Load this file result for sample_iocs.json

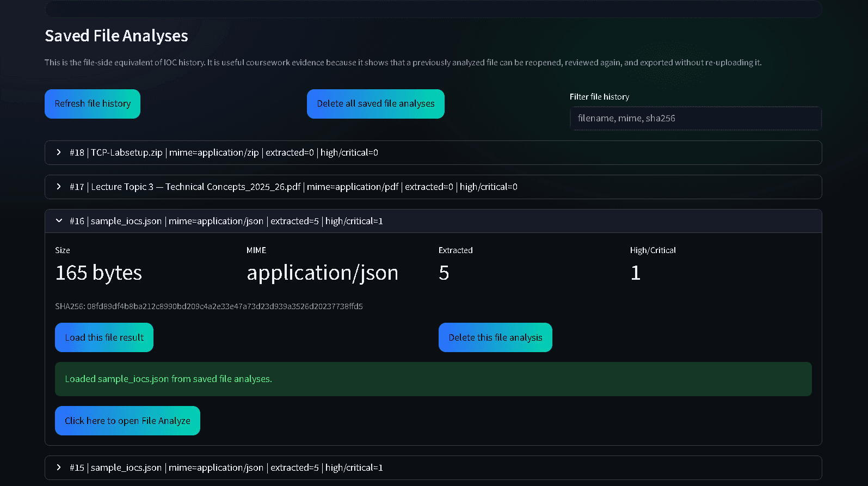[x=104, y=337]
